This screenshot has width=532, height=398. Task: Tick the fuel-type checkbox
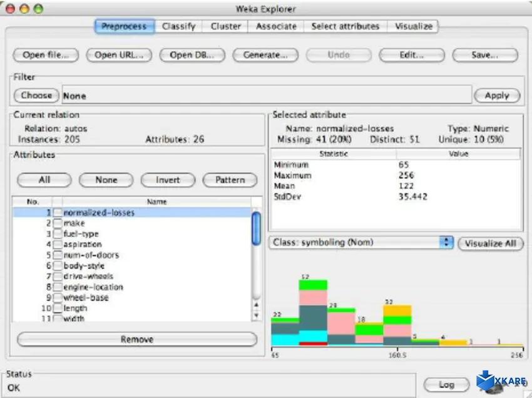[58, 234]
